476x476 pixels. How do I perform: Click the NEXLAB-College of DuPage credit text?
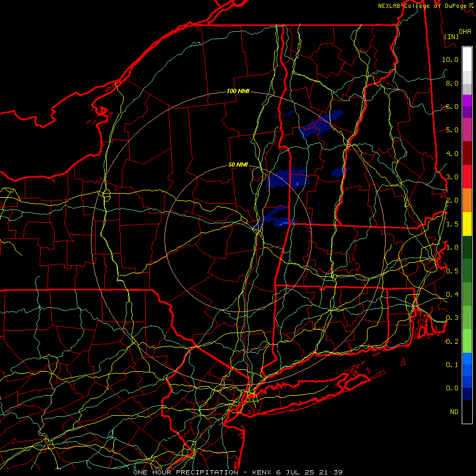tap(422, 6)
